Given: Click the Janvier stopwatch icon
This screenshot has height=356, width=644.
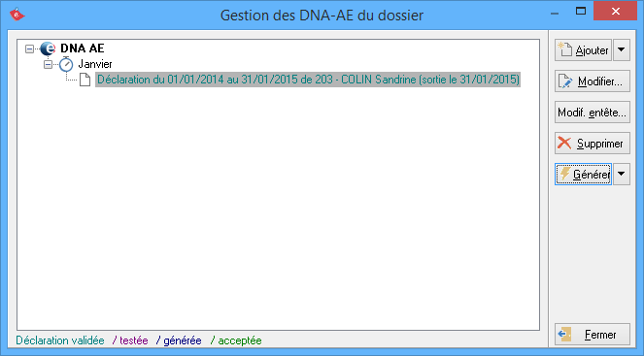Looking at the screenshot, I should pos(66,64).
